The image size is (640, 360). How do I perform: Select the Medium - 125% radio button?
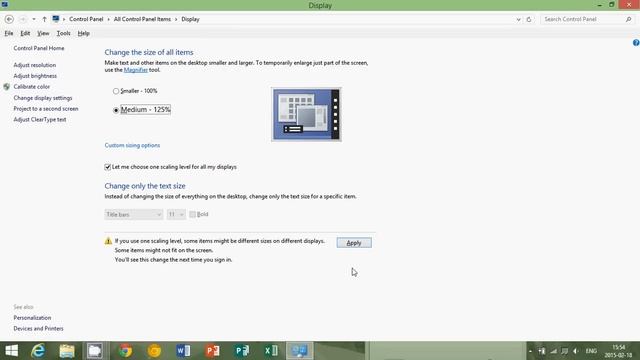[116, 110]
